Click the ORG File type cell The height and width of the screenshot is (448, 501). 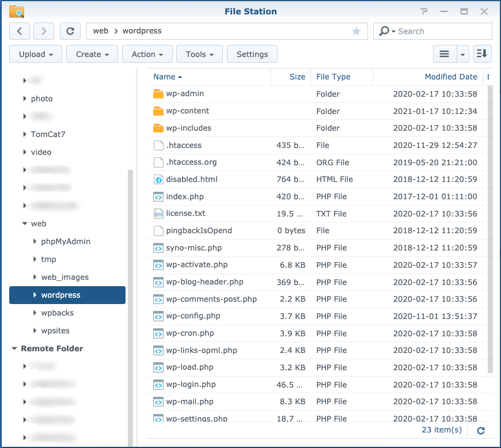[x=333, y=162]
